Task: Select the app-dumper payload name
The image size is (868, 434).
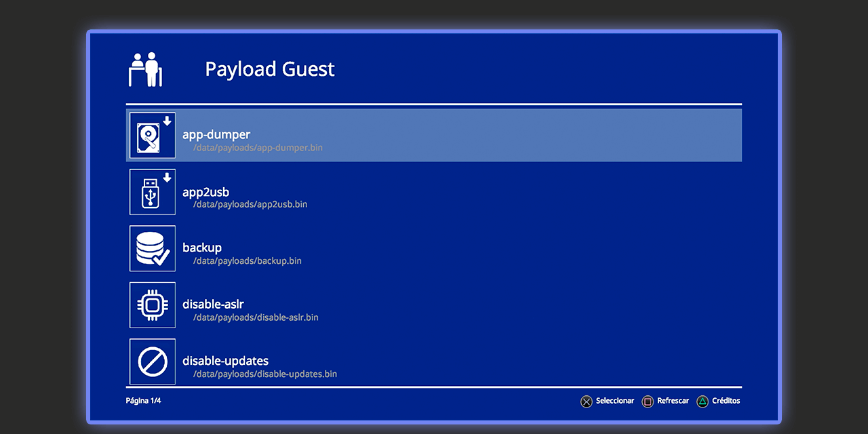Action: (216, 135)
